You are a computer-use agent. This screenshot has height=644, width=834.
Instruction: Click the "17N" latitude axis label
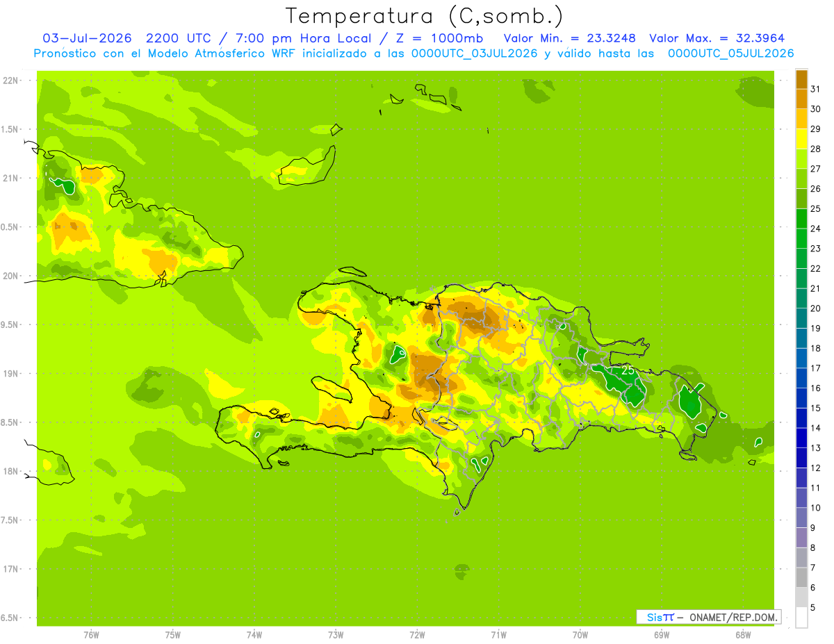pyautogui.click(x=12, y=569)
